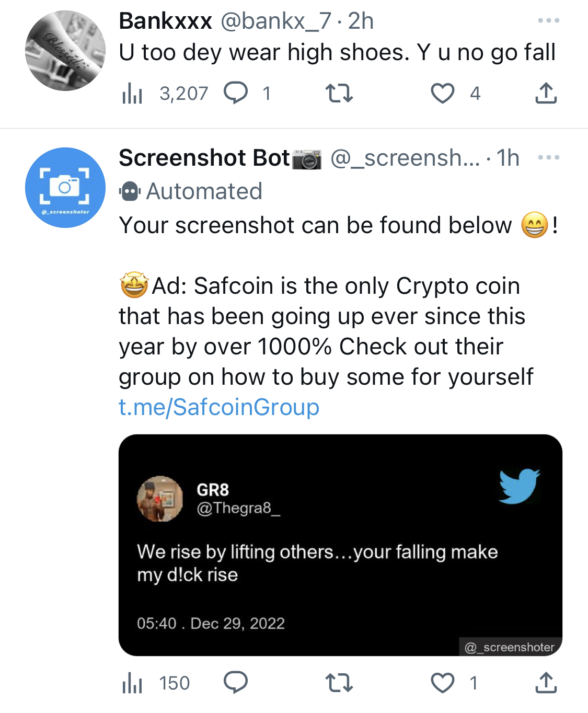Open more options on Bankxxx's tweet
Screen dimensions: 588x713
(x=549, y=21)
